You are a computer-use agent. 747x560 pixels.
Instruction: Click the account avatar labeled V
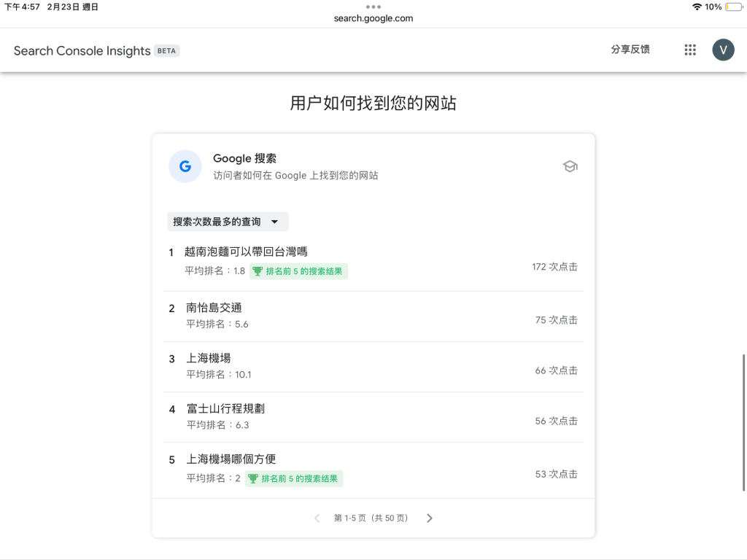click(723, 50)
